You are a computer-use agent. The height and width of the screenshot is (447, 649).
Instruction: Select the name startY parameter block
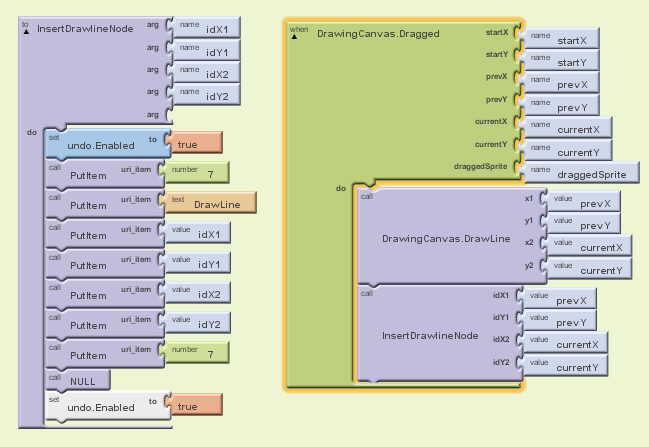(x=560, y=60)
